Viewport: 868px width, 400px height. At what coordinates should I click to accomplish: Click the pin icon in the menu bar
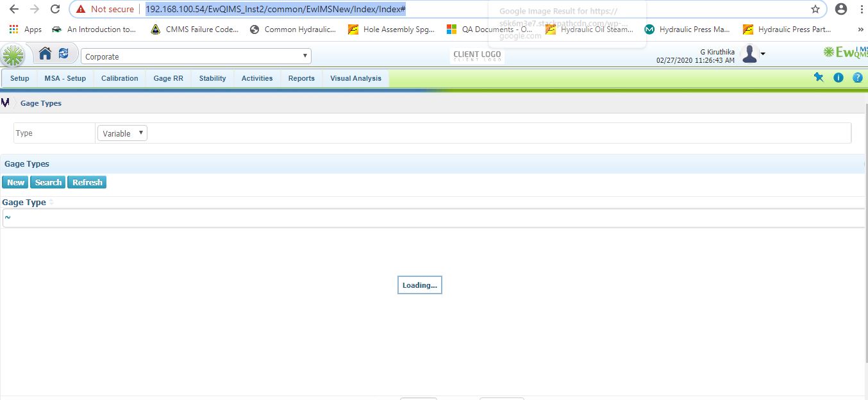tap(819, 78)
